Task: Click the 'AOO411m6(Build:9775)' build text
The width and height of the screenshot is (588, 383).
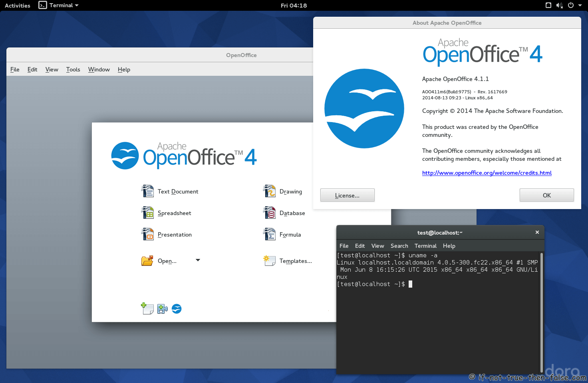Action: [x=447, y=92]
